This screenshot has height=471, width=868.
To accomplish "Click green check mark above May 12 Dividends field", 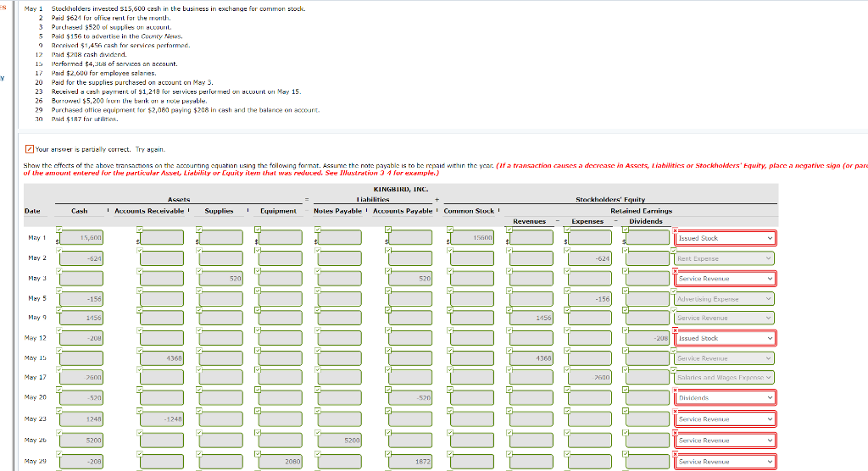I will pos(625,330).
